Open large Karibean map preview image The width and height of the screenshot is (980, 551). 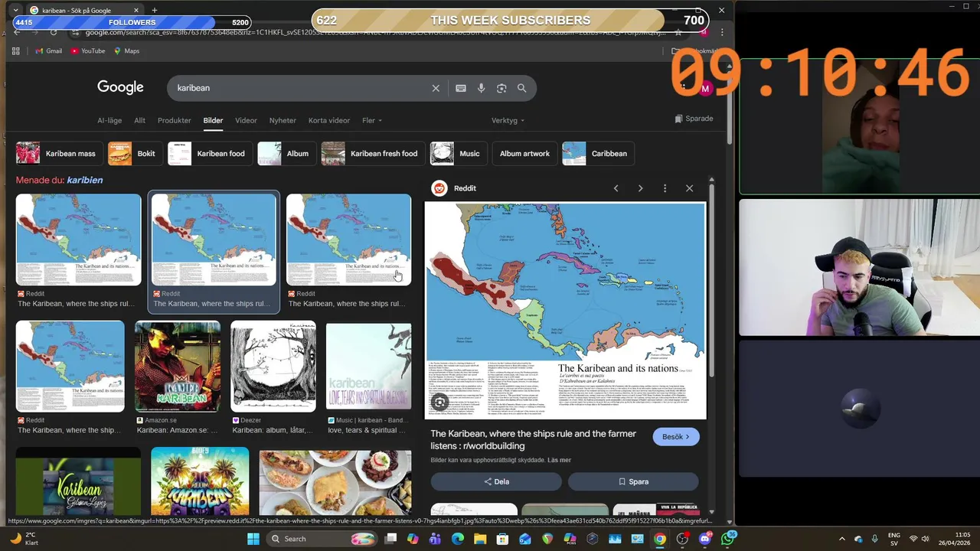(565, 310)
